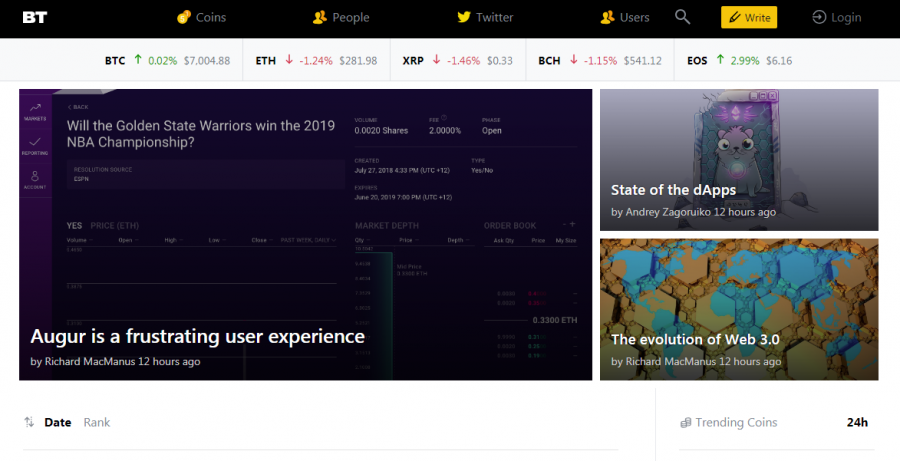
Task: Open search with the magnifier icon
Action: tap(682, 17)
